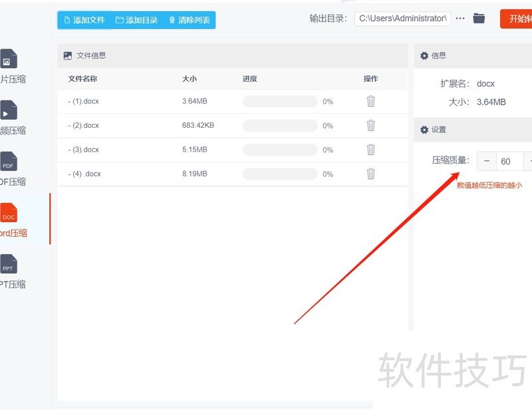The width and height of the screenshot is (532, 410).
Task: Select the PPT compression sidebar icon
Action: (9, 264)
